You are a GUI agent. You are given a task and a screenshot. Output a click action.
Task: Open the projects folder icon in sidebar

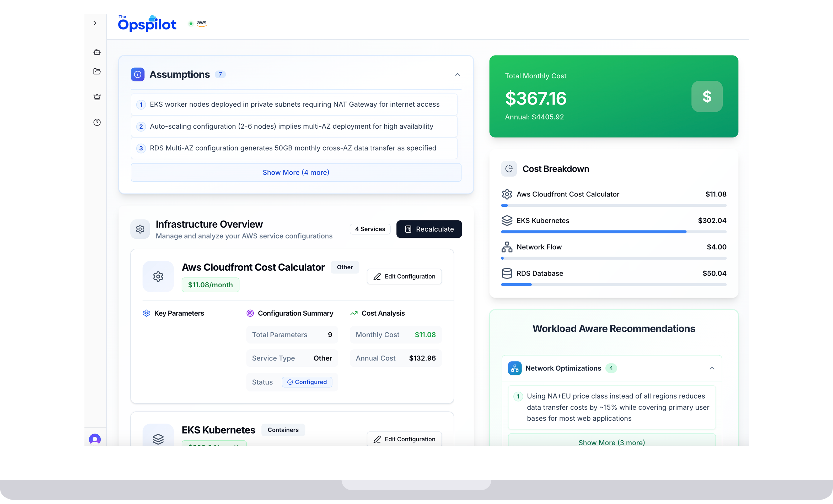tap(97, 72)
